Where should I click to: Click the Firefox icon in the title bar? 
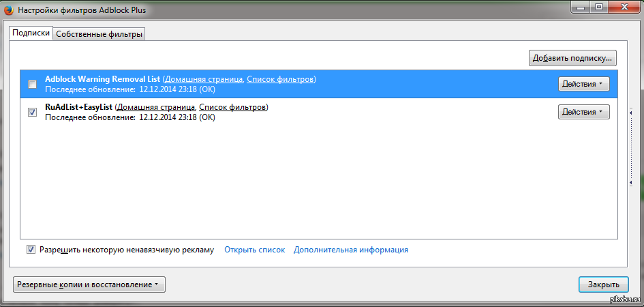tap(10, 10)
